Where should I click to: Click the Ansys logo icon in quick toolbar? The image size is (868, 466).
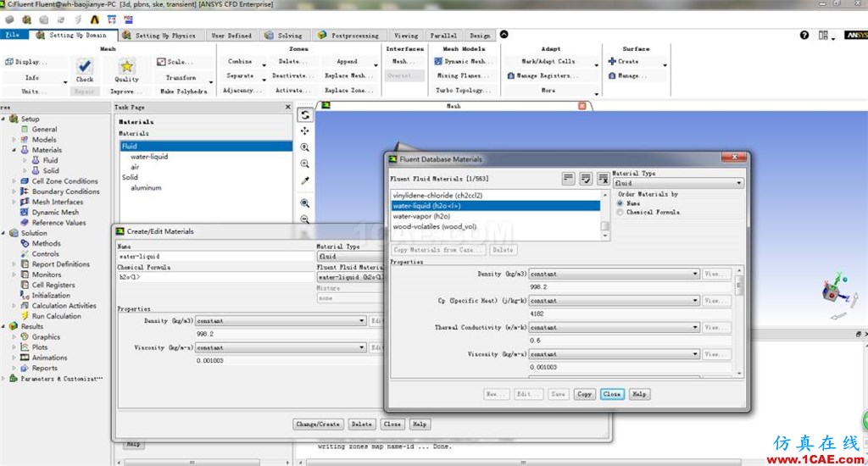pos(95,19)
